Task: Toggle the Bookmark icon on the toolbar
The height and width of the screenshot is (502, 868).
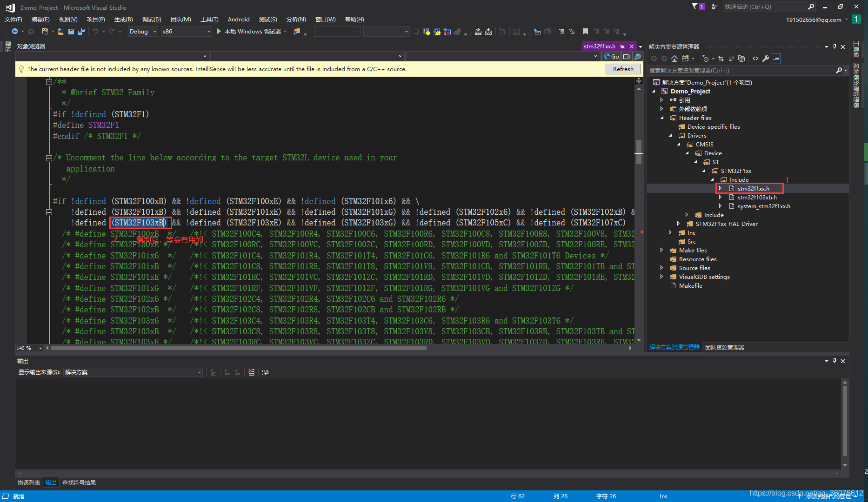Action: pyautogui.click(x=585, y=31)
